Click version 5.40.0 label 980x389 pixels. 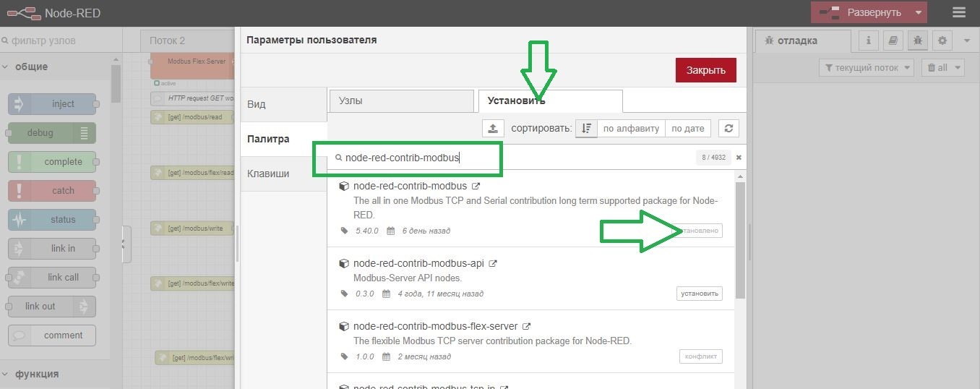(367, 231)
